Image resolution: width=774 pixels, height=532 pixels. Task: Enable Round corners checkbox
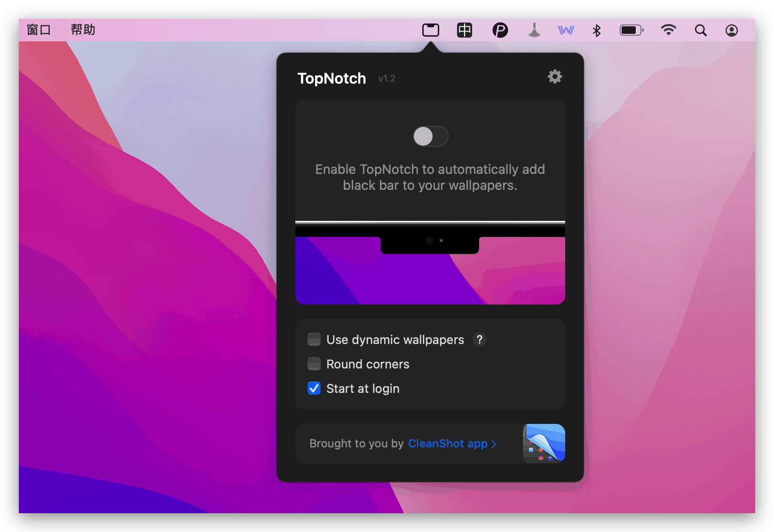314,364
